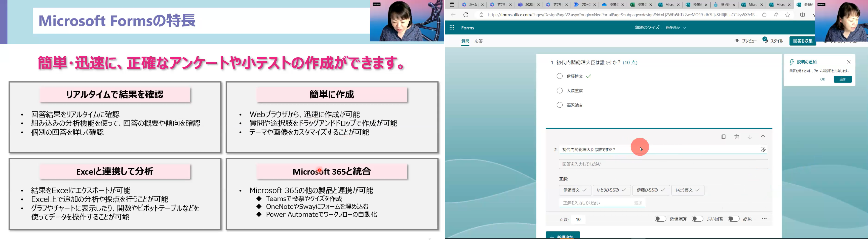Copy question 2 with the duplicate icon
The height and width of the screenshot is (240, 868).
pos(723,137)
